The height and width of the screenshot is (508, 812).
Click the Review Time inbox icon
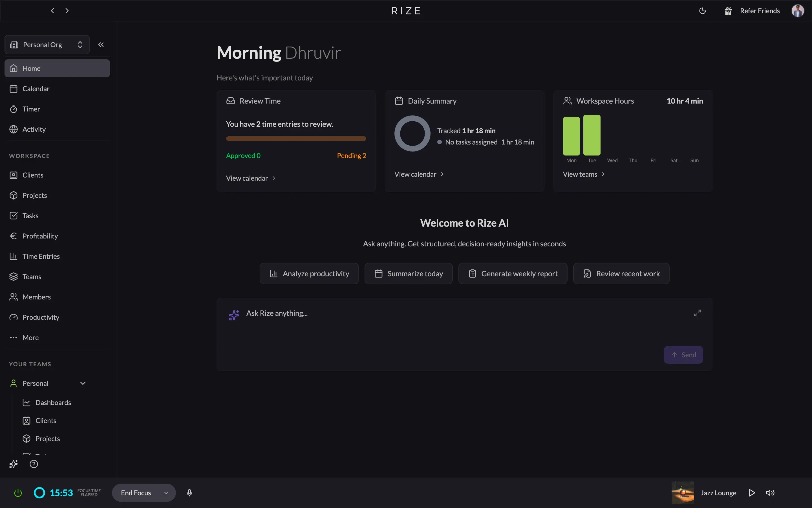[231, 101]
